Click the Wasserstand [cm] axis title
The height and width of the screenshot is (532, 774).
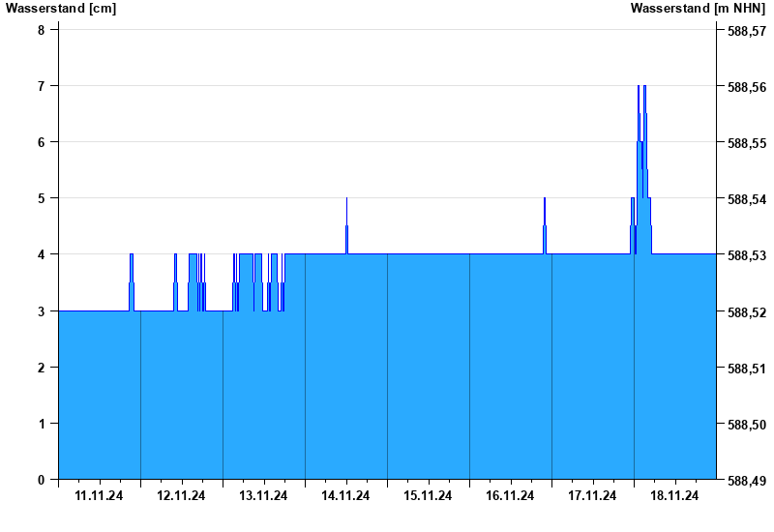point(61,8)
